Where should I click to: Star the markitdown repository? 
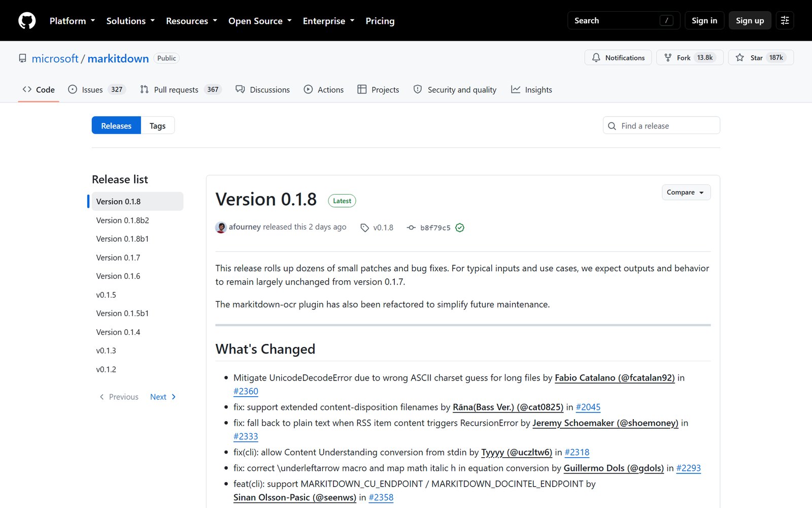(x=761, y=57)
